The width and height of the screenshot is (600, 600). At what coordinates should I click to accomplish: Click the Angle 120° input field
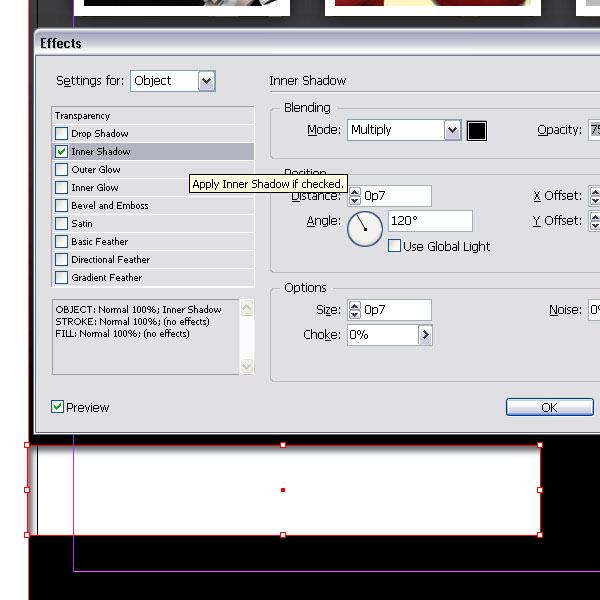[430, 221]
